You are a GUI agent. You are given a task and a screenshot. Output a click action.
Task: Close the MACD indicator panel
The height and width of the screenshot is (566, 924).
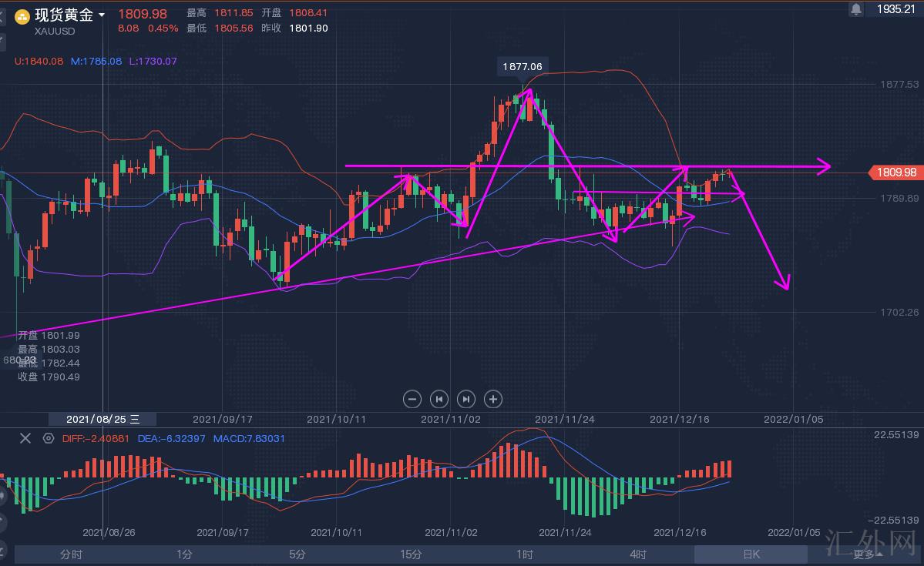point(25,438)
